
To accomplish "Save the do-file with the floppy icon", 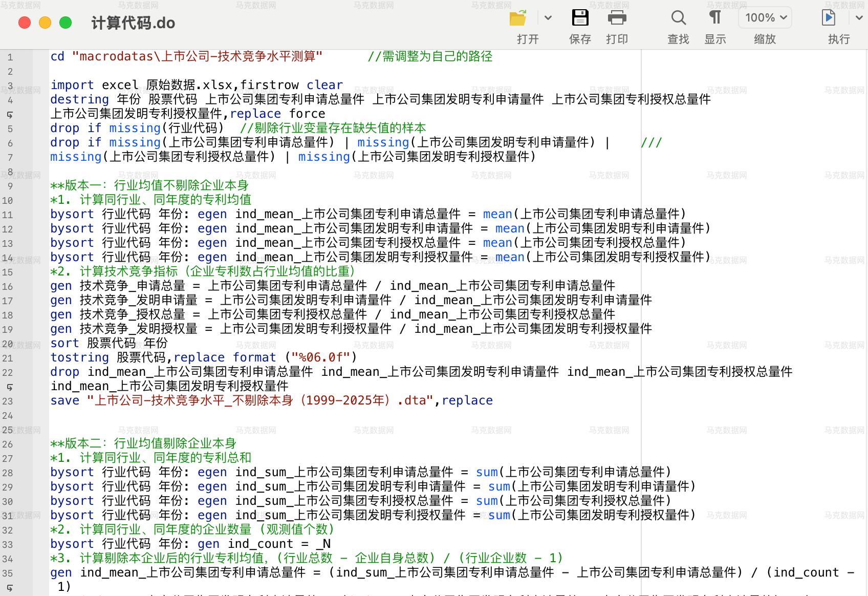I will coord(580,18).
